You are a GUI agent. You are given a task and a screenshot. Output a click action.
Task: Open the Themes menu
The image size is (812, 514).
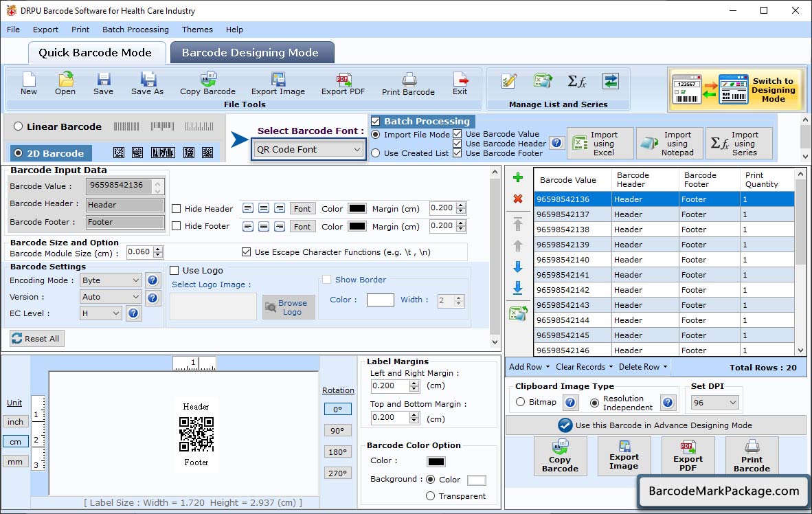coord(197,30)
